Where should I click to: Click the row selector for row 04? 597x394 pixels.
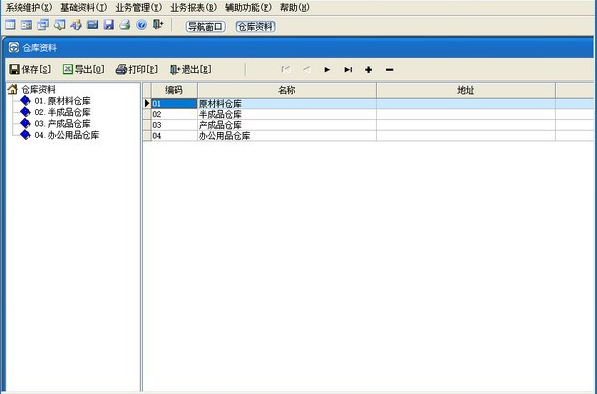tap(147, 136)
